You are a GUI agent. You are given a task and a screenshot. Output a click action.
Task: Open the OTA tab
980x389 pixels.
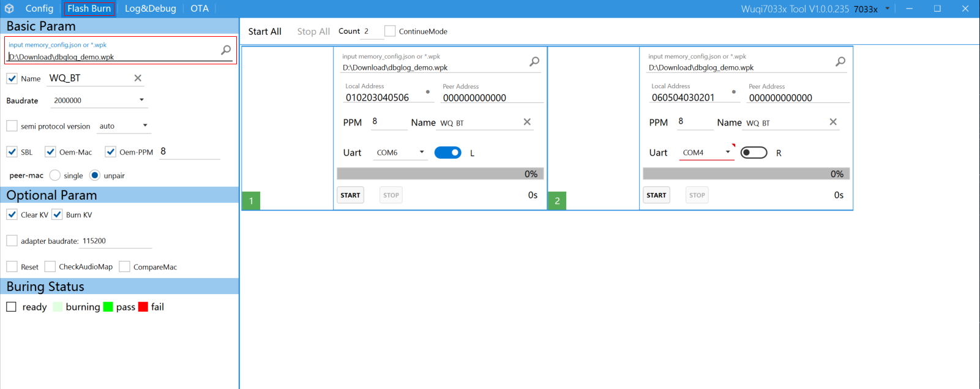(x=200, y=9)
